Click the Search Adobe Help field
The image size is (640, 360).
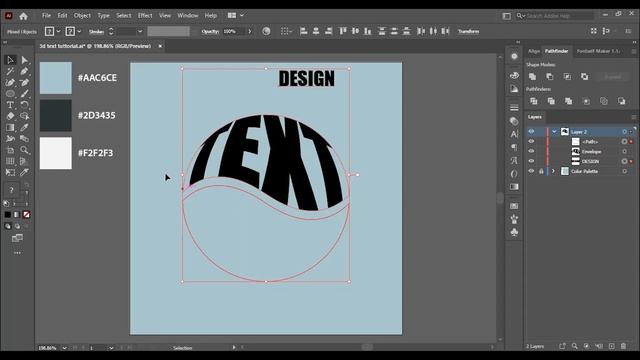point(555,16)
